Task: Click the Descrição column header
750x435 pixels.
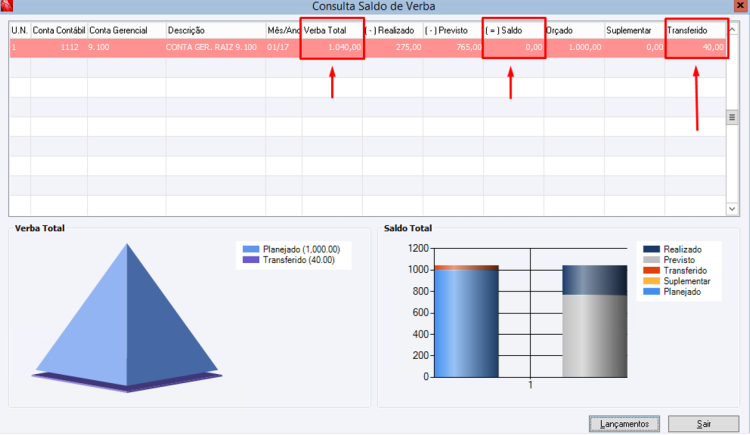Action: [215, 30]
